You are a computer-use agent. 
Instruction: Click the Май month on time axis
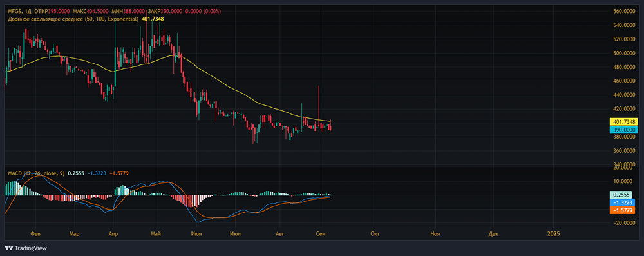tap(155, 234)
